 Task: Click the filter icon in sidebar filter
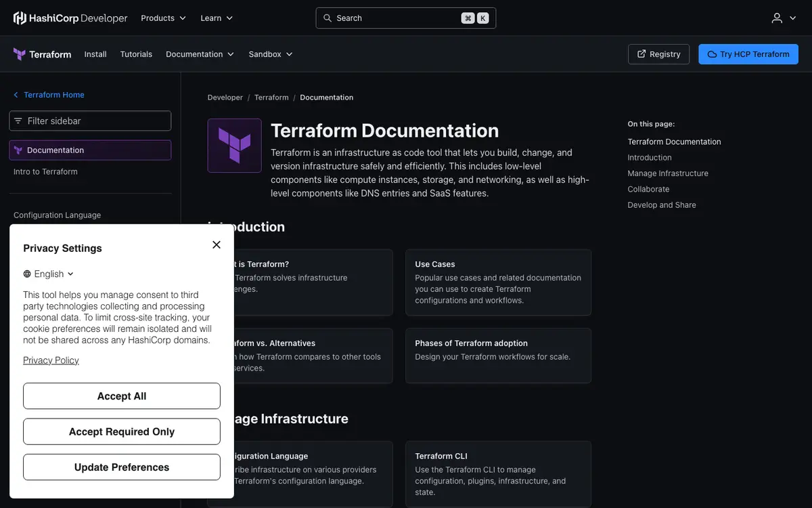[x=18, y=121]
